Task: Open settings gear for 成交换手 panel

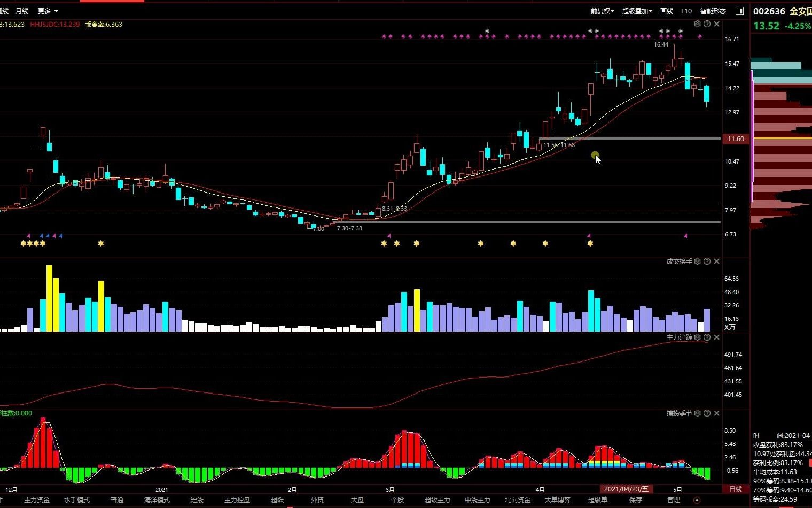Action: pos(697,261)
